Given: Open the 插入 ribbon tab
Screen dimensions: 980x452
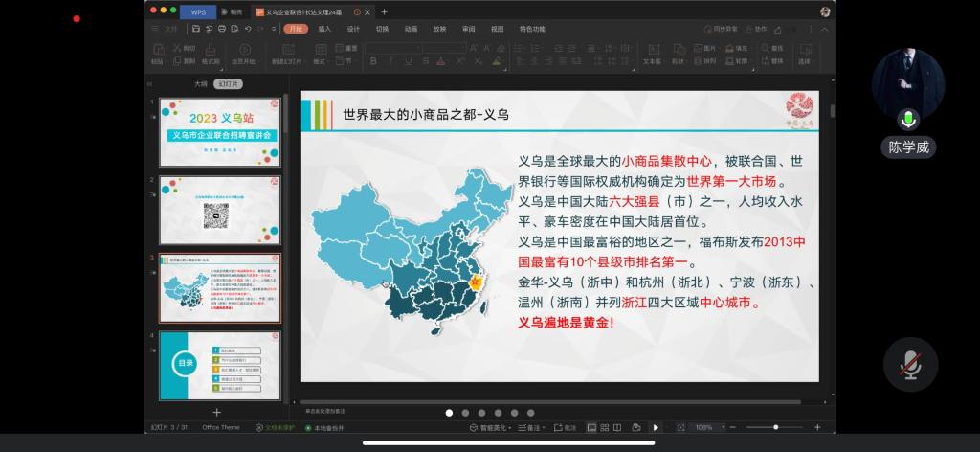Looking at the screenshot, I should (x=324, y=29).
